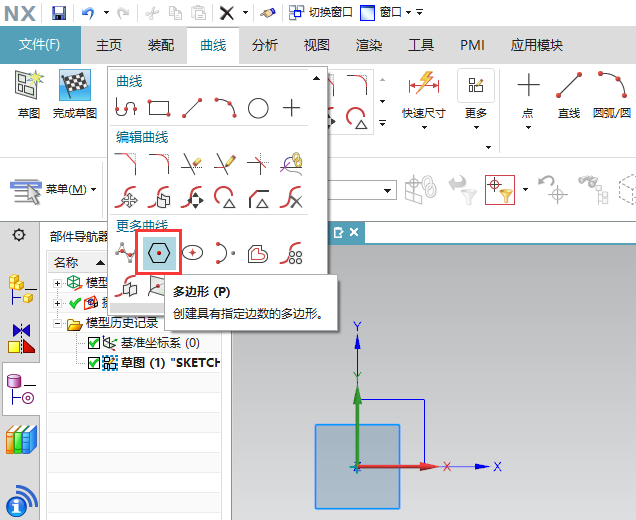
Task: Click the Point (点) tool in ribbon
Action: (528, 95)
